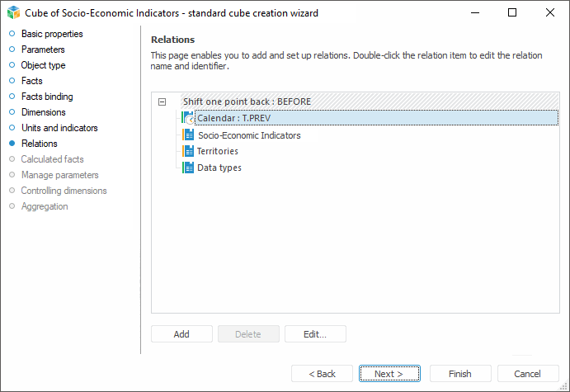Switch to the Object type step

point(43,65)
